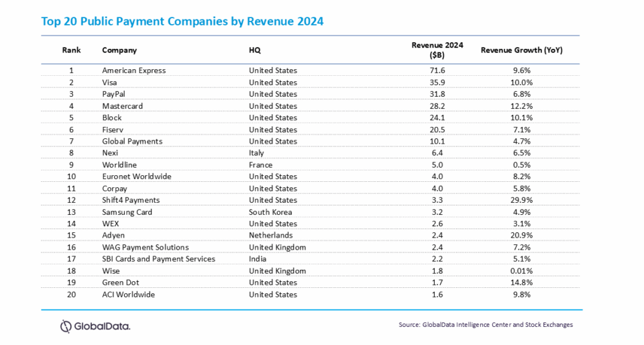Select the Shift4 Payments company cell
The width and height of the screenshot is (644, 345).
(x=131, y=200)
